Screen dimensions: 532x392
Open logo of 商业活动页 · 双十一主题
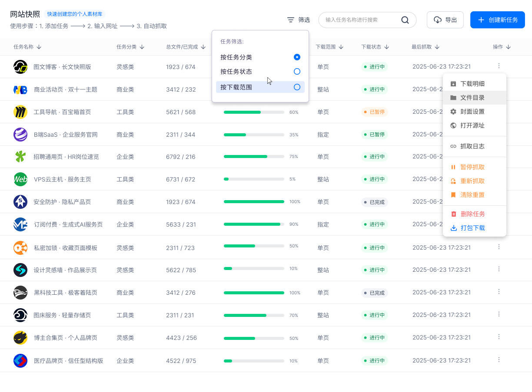click(x=20, y=89)
